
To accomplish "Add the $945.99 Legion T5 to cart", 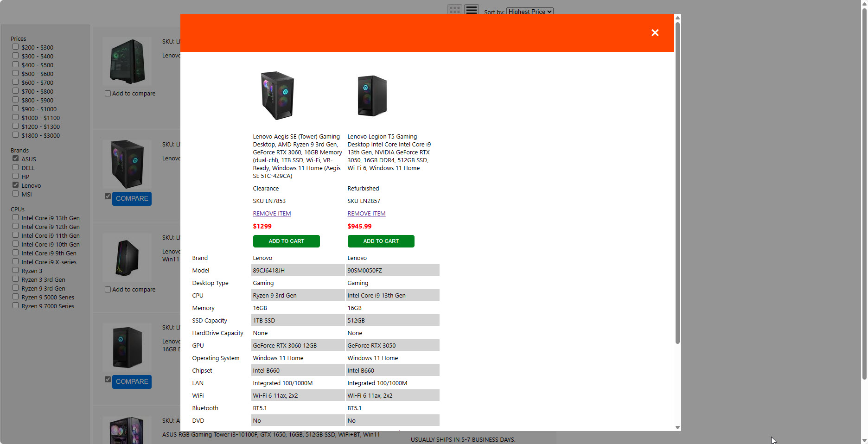I will [381, 241].
